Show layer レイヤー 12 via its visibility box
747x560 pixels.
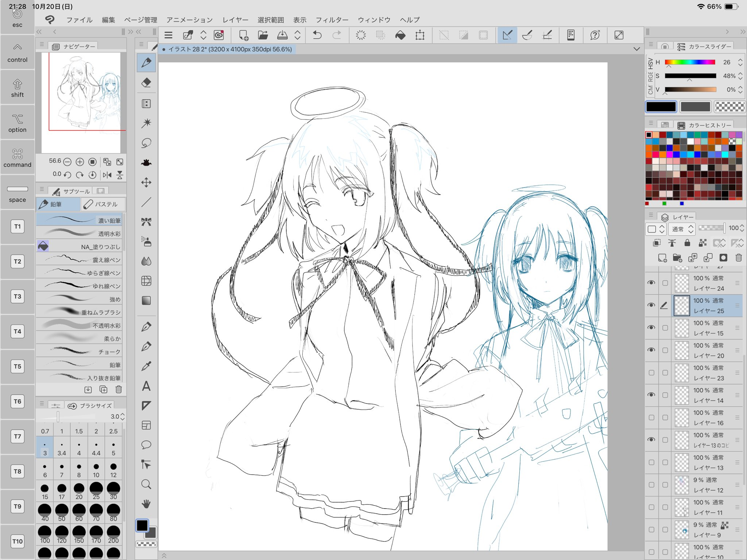coord(651,485)
